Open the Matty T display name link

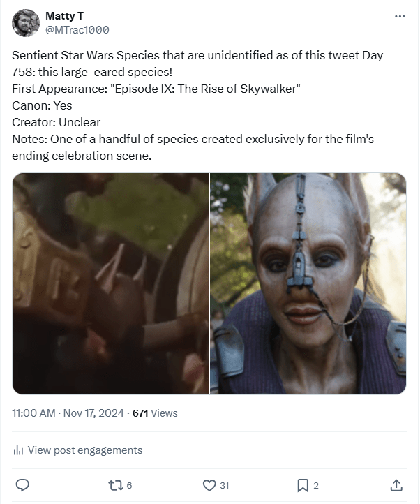[63, 16]
